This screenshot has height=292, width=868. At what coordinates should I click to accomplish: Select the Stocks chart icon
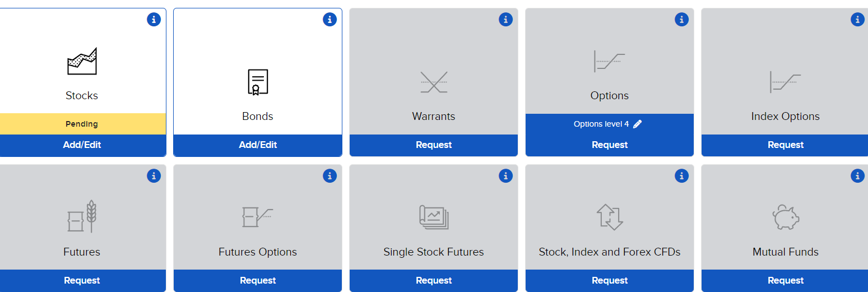(82, 61)
